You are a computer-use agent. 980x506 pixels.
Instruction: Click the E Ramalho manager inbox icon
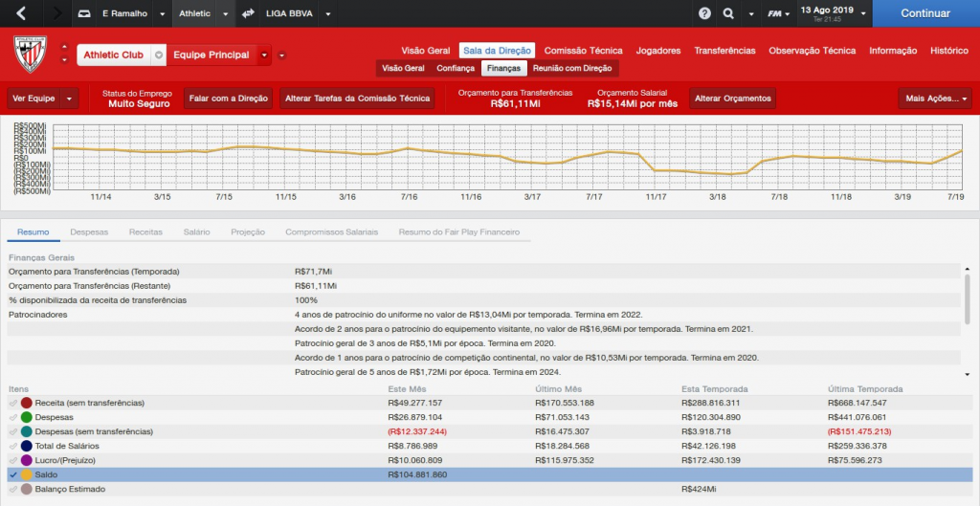click(x=84, y=14)
